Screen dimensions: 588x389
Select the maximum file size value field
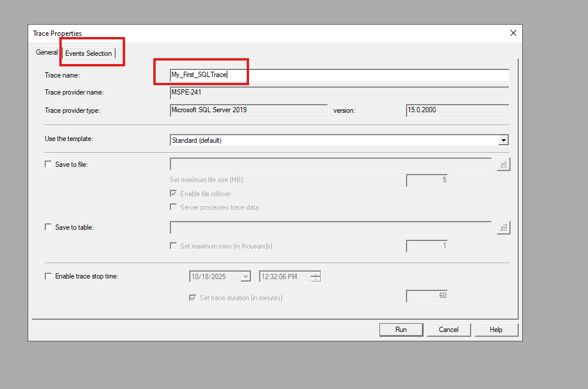[426, 180]
